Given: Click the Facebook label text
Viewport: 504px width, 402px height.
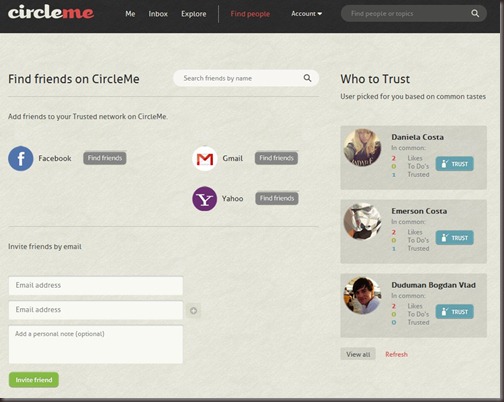Looking at the screenshot, I should (55, 158).
